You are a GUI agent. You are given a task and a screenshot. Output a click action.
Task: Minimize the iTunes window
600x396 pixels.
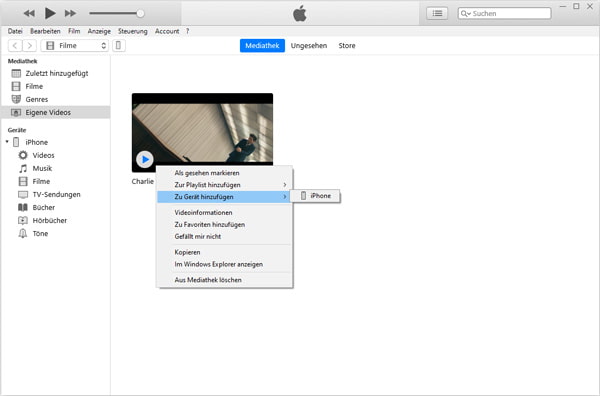coord(563,7)
